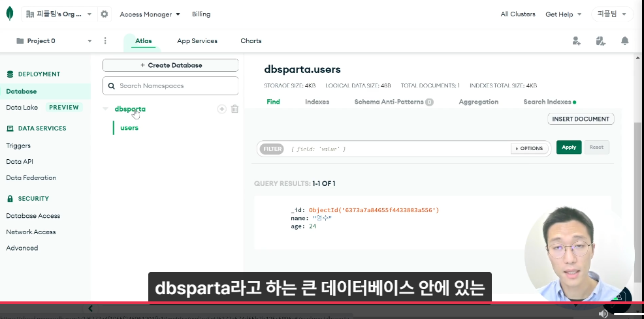Click the search magnifier in Search Namespaces
Viewport: 644px width, 319px height.
[x=111, y=85]
